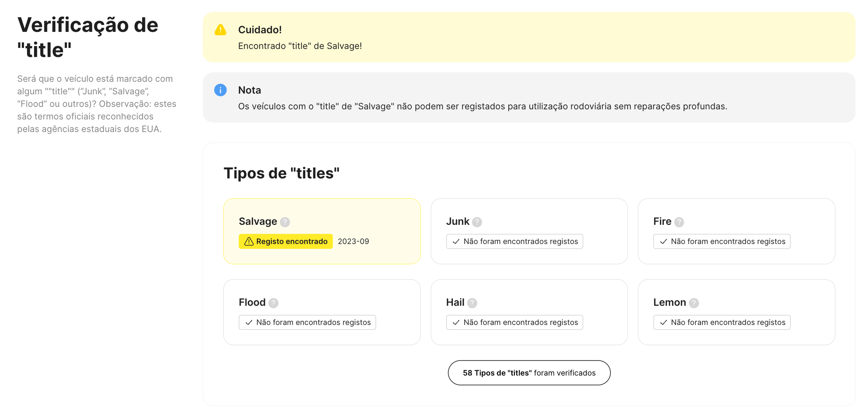The image size is (868, 418).
Task: Click the 2023-09 date in Salvage card
Action: 353,241
